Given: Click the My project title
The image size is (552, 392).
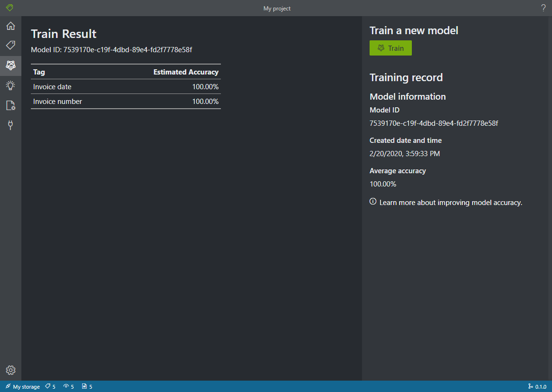Looking at the screenshot, I should (277, 9).
